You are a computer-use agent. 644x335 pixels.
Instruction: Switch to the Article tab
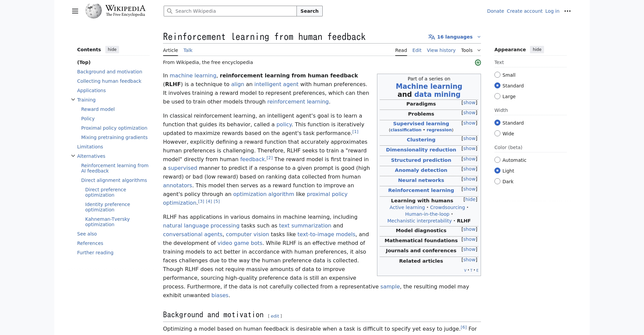pos(170,50)
